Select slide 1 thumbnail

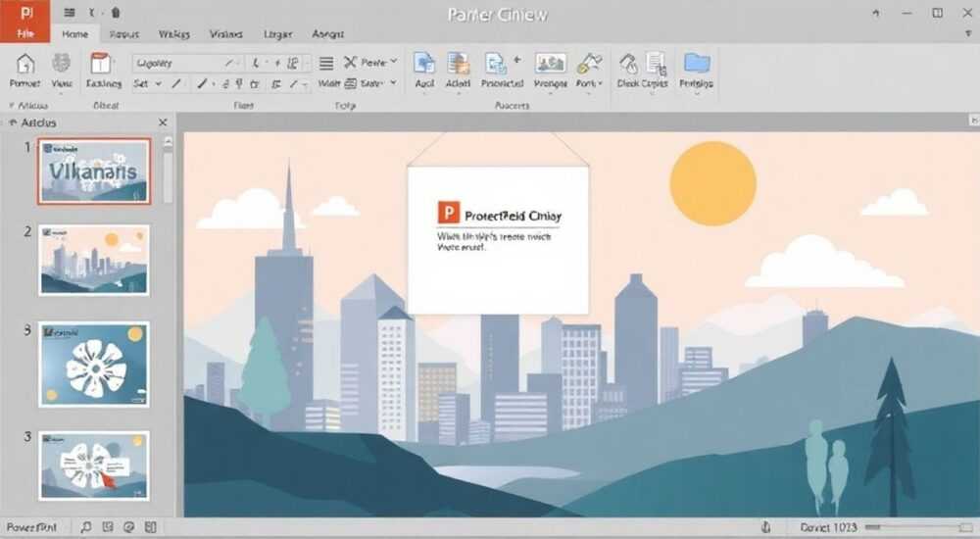94,171
